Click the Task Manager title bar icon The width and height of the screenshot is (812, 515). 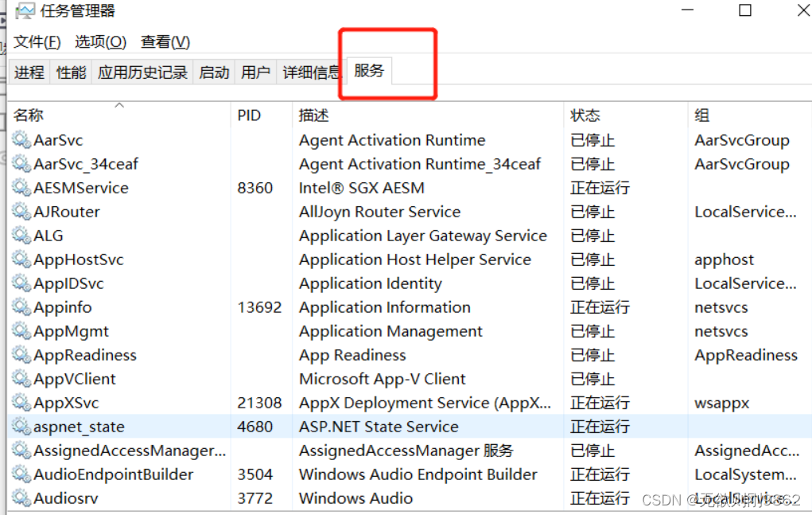(25, 11)
